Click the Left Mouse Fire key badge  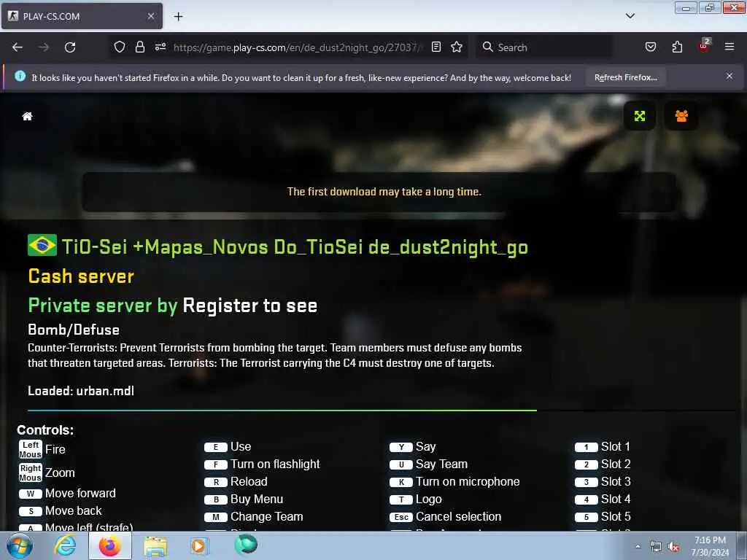(31, 449)
